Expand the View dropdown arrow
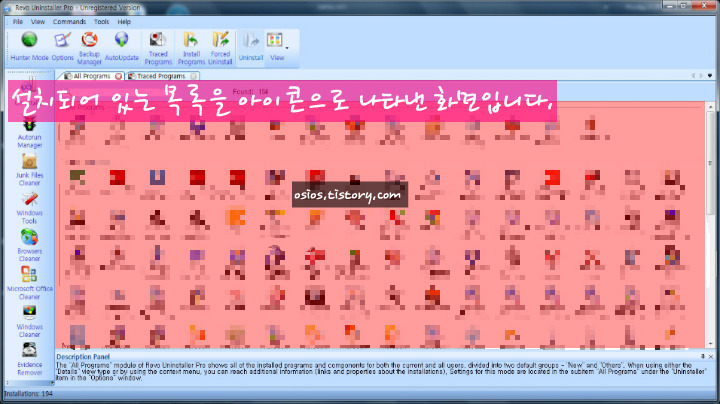 (287, 48)
